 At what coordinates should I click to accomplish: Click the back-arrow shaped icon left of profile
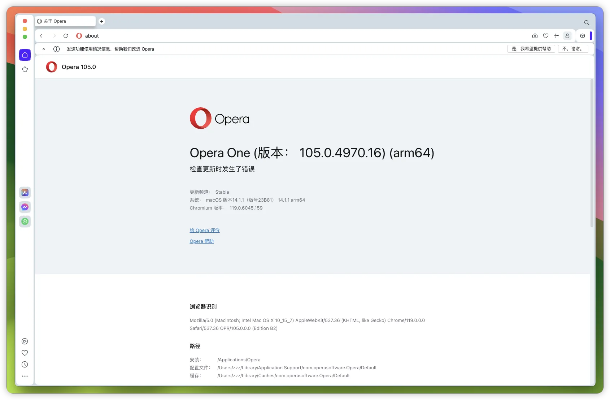556,36
